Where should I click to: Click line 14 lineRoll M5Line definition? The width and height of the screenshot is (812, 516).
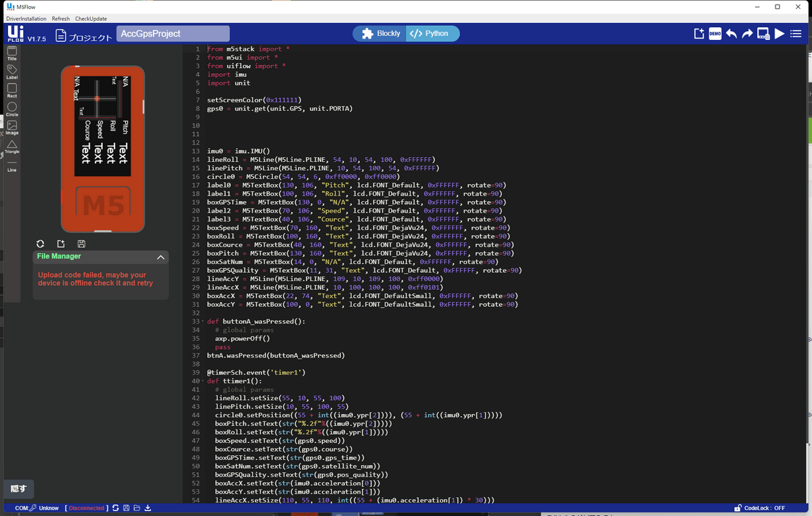coord(321,160)
